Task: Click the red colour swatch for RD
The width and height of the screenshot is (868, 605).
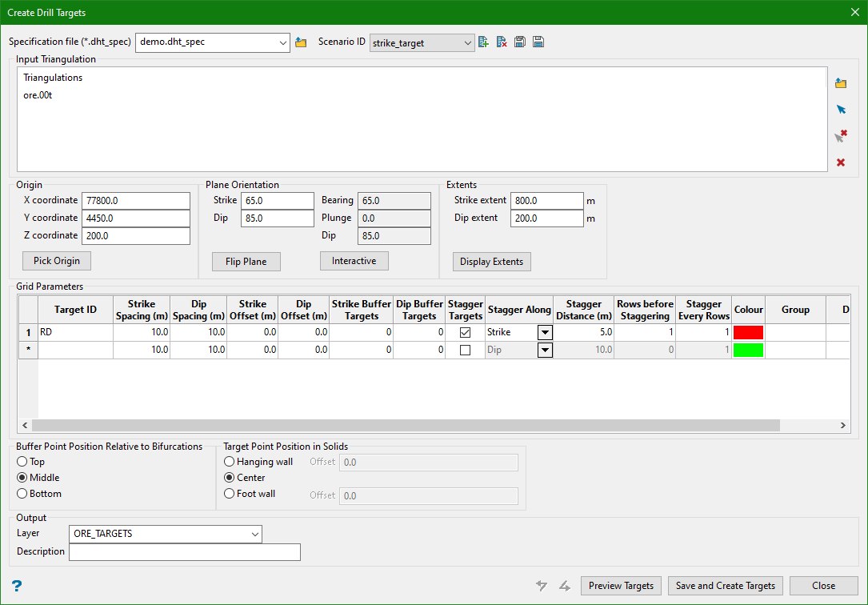Action: click(x=748, y=332)
